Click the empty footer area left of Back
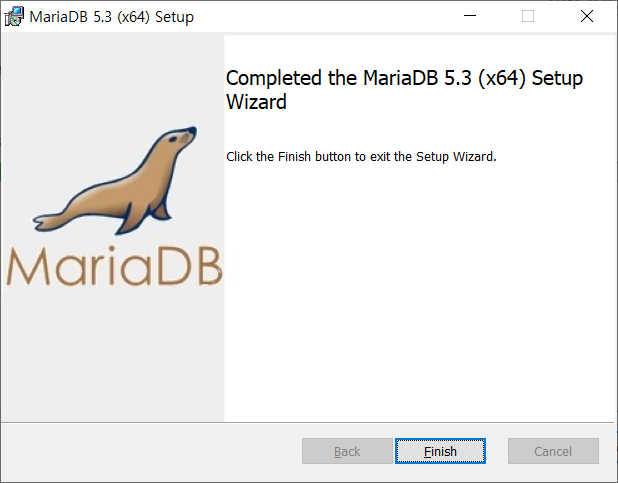This screenshot has height=483, width=618. point(152,451)
